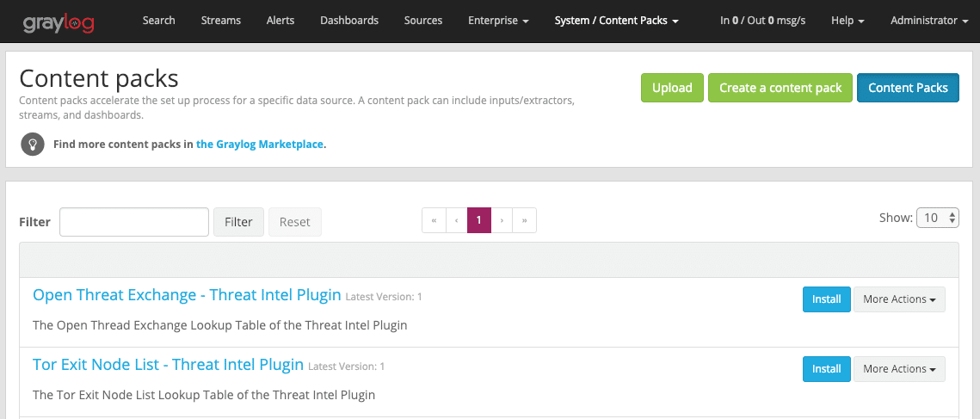Open the Enterprise dropdown menu
Viewport: 980px width, 419px height.
[x=498, y=21]
